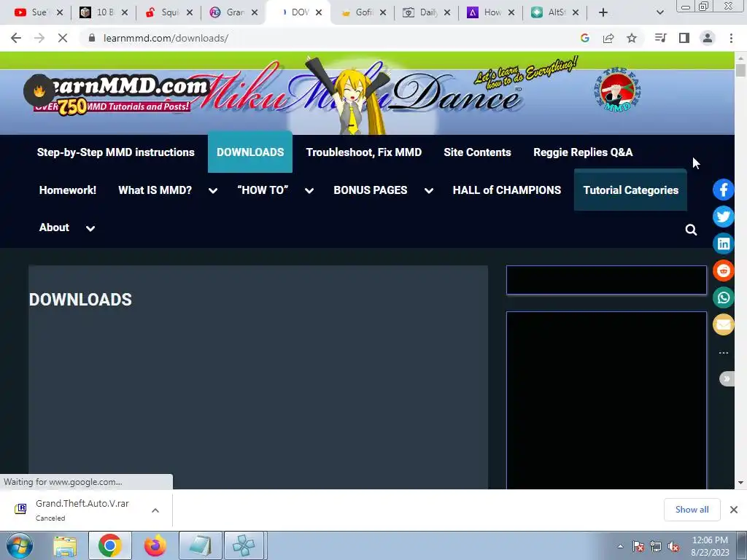Click the clock in the system tray
Viewport: 747px width, 560px height.
[x=710, y=546]
